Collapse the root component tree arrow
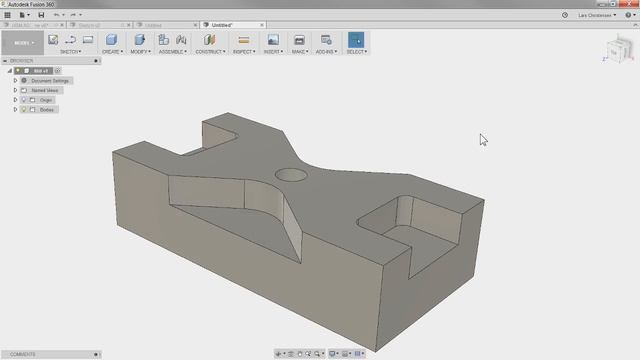 point(10,71)
